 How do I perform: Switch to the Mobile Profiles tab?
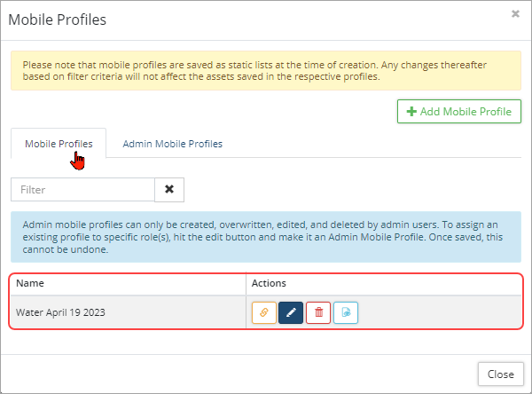tap(59, 144)
